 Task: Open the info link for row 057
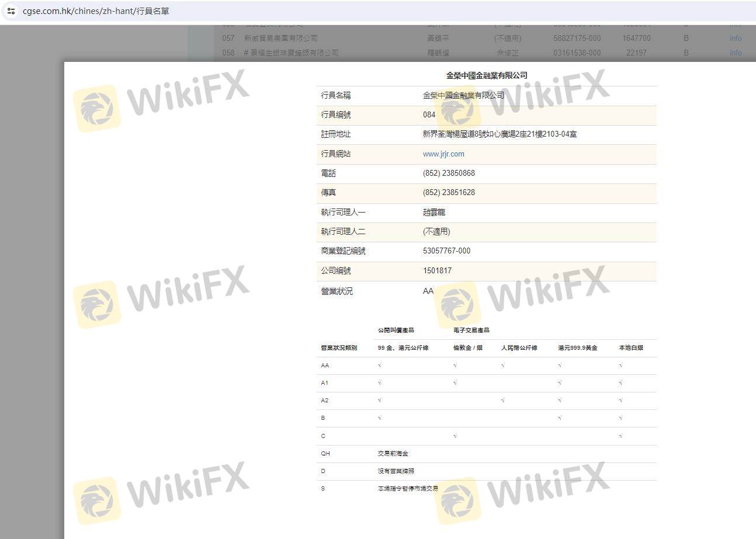(735, 39)
